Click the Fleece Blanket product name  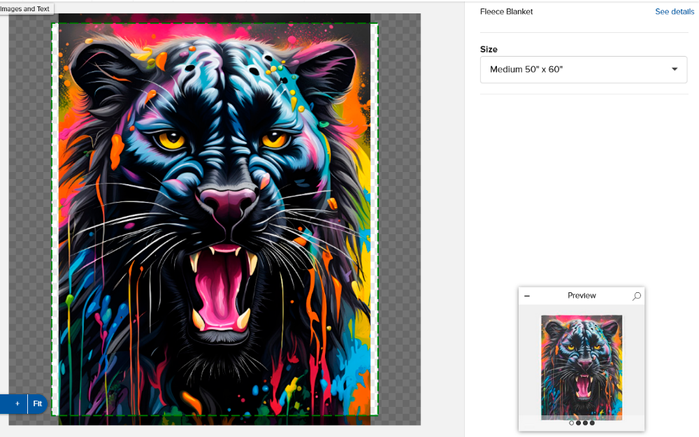click(507, 12)
